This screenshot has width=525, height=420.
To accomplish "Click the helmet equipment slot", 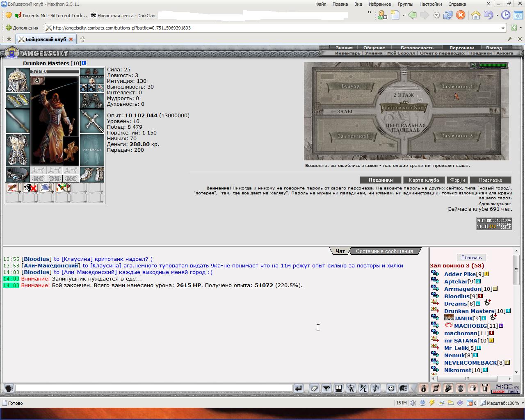I will coord(18,80).
